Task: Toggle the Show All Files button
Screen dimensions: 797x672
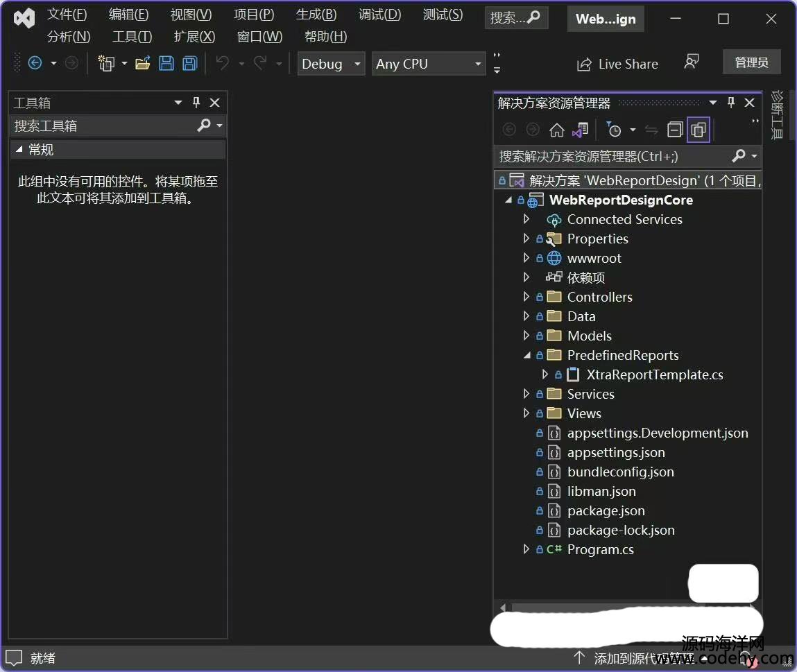Action: (699, 130)
